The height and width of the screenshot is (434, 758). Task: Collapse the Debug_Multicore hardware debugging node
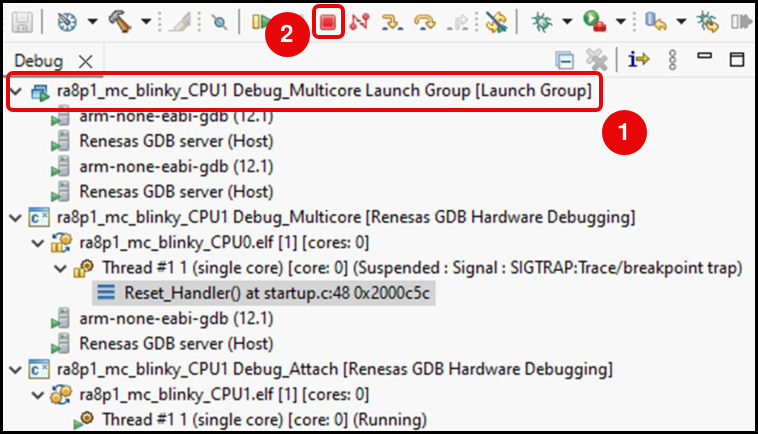pyautogui.click(x=16, y=217)
